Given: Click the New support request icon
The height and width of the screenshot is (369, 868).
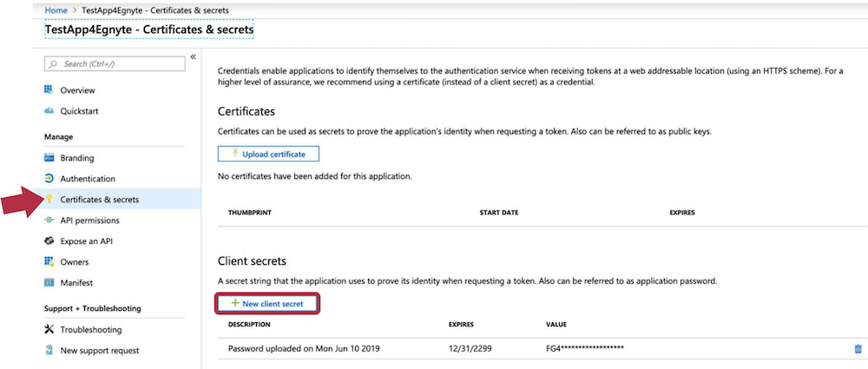Looking at the screenshot, I should 49,350.
